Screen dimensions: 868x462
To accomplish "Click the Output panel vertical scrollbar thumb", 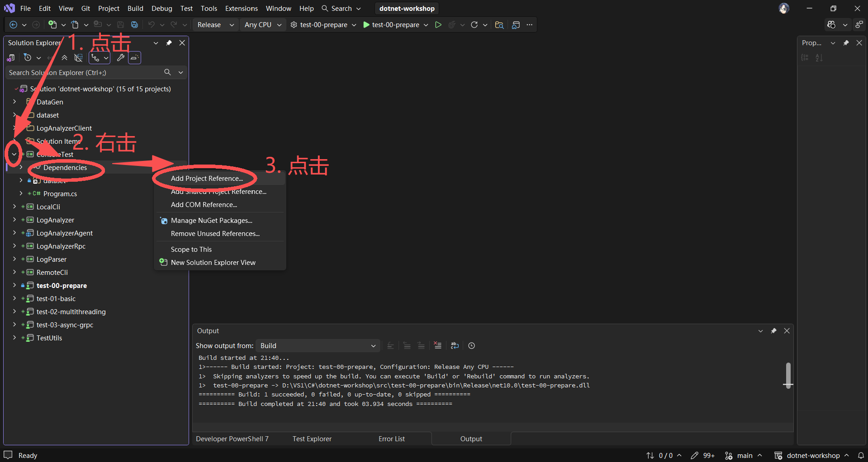I will [788, 375].
